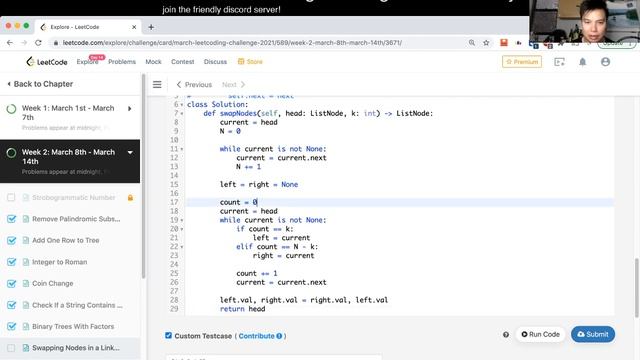This screenshot has width=640, height=360.
Task: Go back in browser history
Action: [10, 42]
